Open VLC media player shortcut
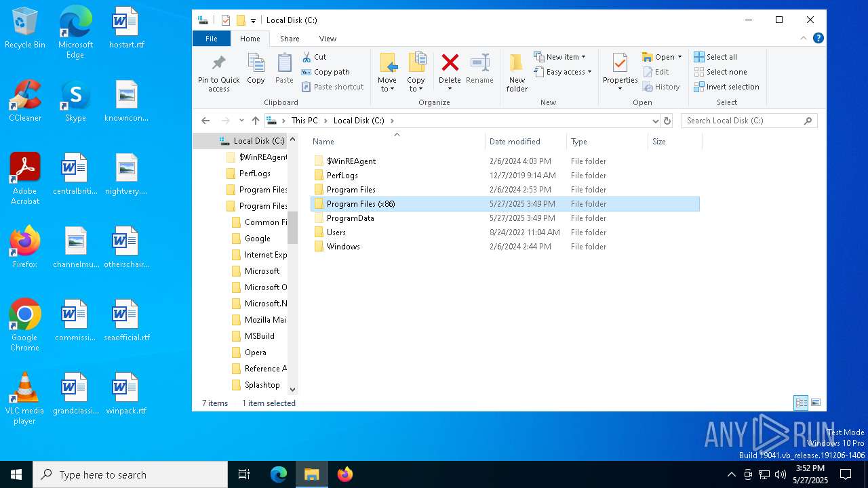This screenshot has height=488, width=868. (25, 399)
